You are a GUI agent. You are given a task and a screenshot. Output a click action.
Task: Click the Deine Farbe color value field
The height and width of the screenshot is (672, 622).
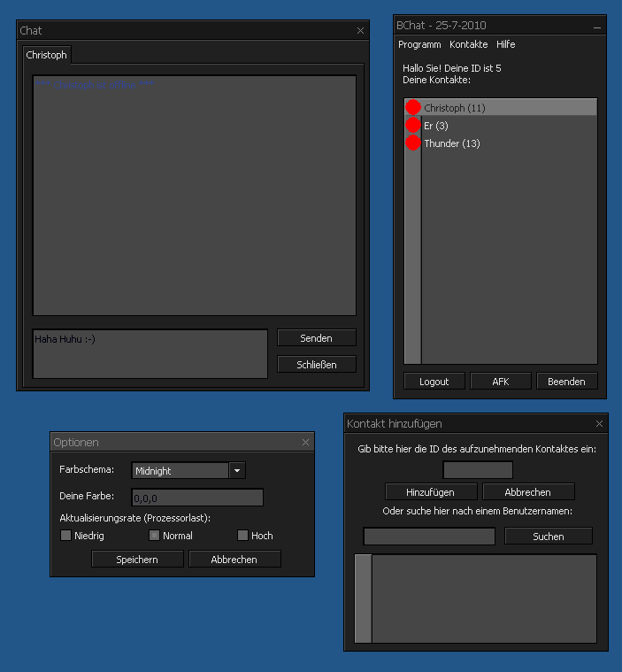point(197,498)
